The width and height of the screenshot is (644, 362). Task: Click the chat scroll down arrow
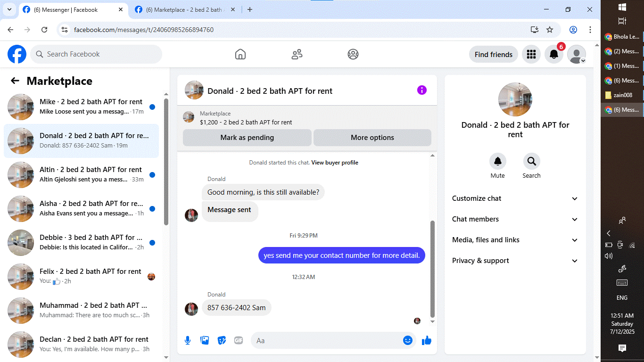pyautogui.click(x=433, y=322)
